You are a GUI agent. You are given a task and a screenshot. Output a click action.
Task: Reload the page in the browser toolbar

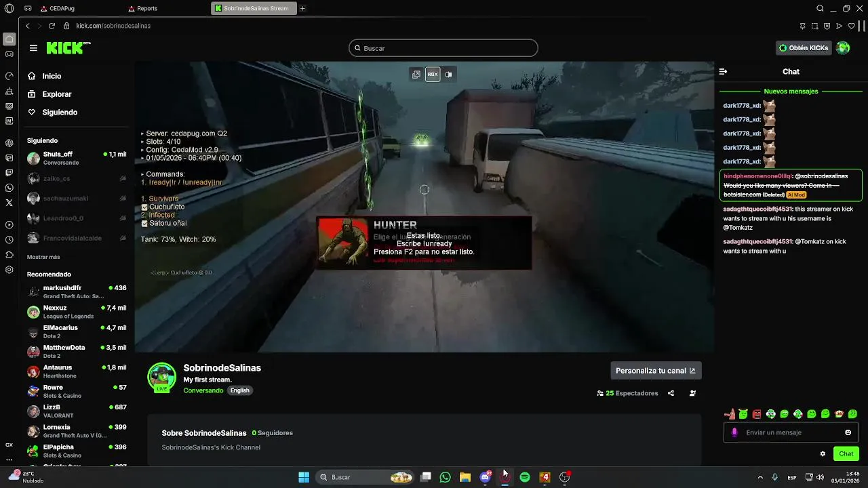tap(52, 26)
